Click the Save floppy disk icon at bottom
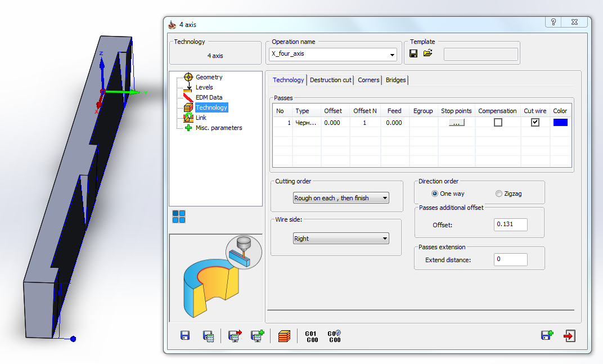Viewport: 603px width, 364px height. pos(185,335)
